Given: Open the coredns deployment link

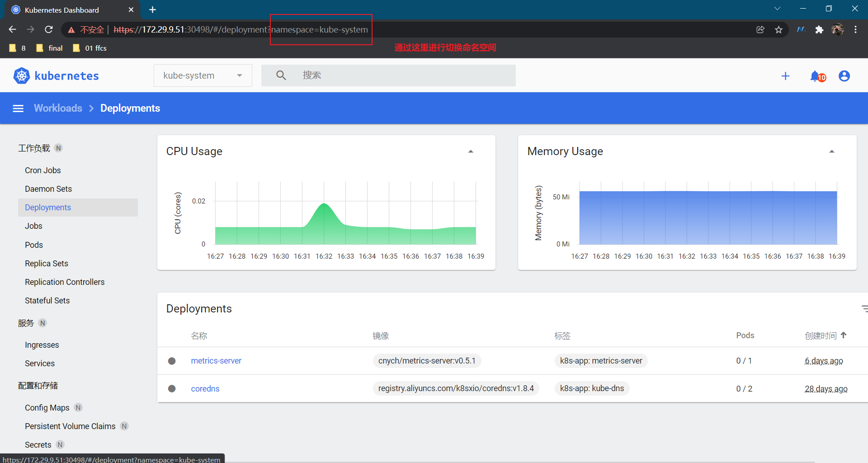Looking at the screenshot, I should click(x=205, y=389).
